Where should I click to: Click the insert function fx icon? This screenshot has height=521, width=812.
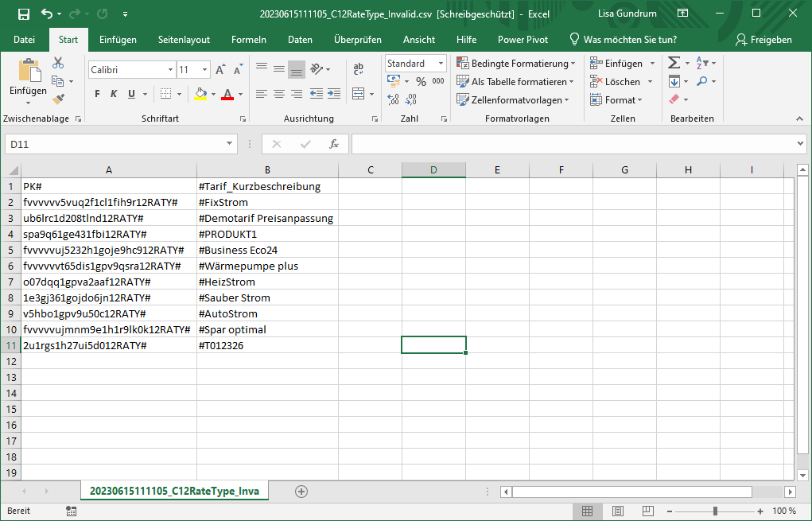[x=334, y=144]
